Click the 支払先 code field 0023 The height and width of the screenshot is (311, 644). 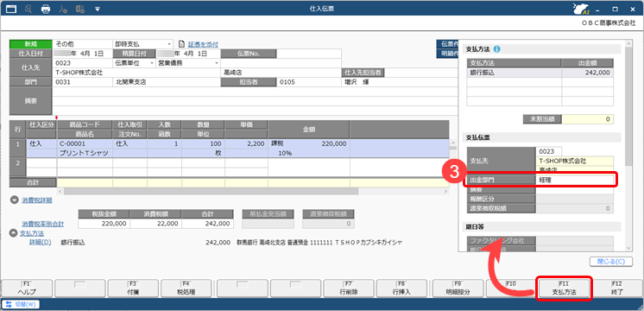pos(549,151)
